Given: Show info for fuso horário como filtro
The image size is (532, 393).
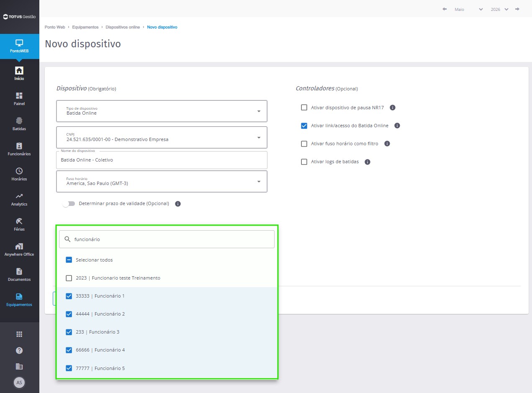Looking at the screenshot, I should [x=387, y=144].
